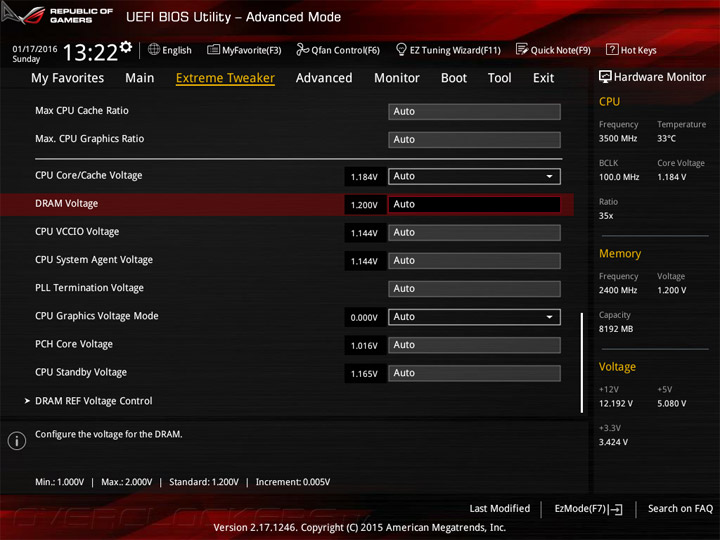Click the Qfan Control fan icon
This screenshot has width=720, height=540.
pyautogui.click(x=302, y=49)
